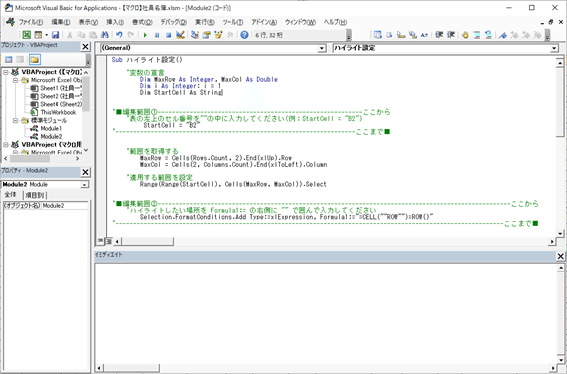Close the イミディエイト window

point(560,256)
